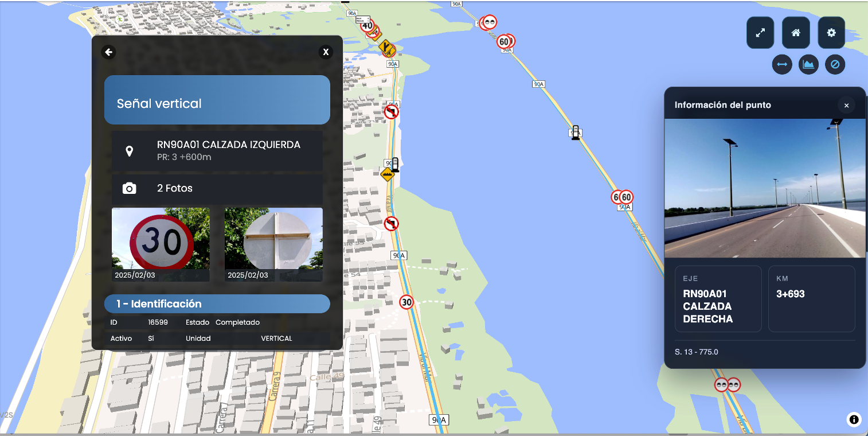Click the yellow speed bump warning sign
868x436 pixels.
click(x=388, y=174)
